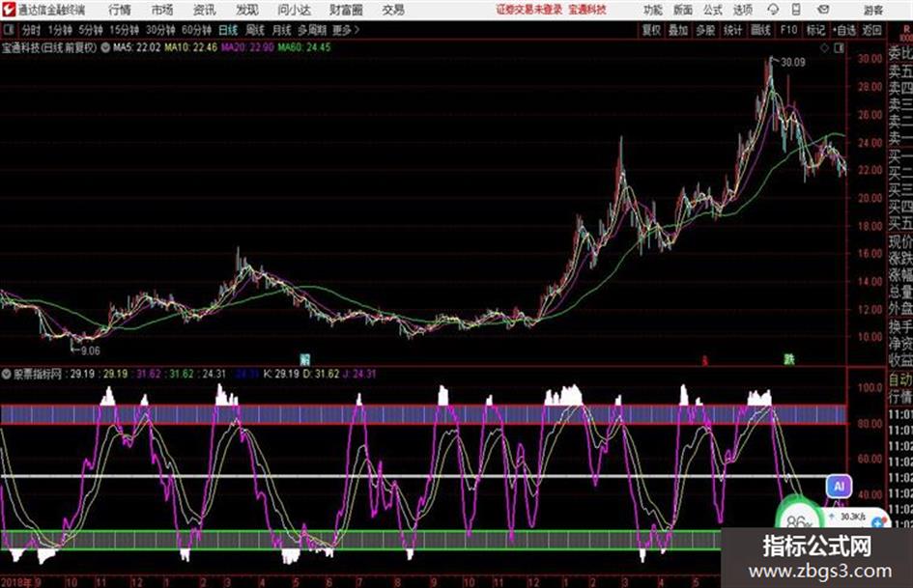Switch to the 60分钟 period tab

click(x=196, y=30)
